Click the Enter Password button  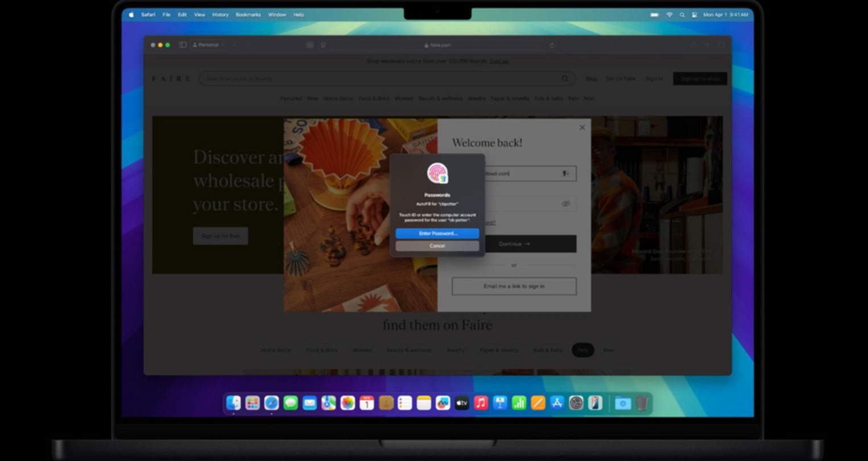coord(437,233)
